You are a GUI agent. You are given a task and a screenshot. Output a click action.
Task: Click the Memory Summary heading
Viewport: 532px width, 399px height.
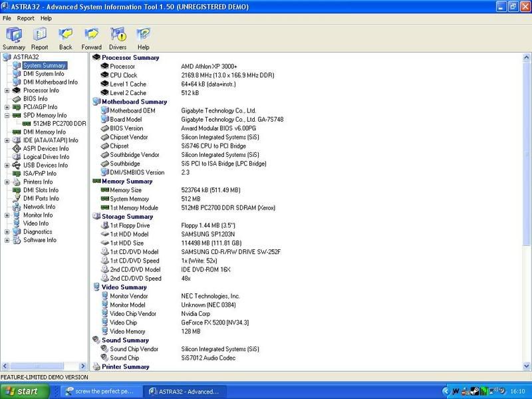(127, 181)
